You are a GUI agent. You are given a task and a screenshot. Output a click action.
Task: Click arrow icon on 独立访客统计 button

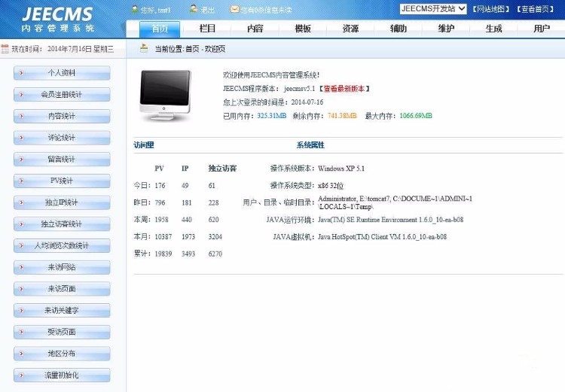[x=21, y=224]
